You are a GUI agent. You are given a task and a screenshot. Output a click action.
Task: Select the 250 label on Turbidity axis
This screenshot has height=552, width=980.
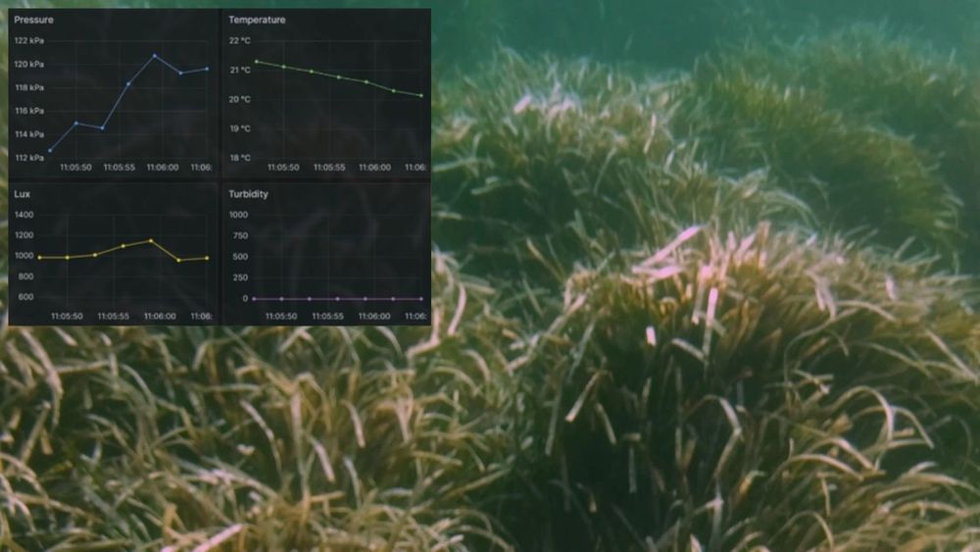point(240,277)
